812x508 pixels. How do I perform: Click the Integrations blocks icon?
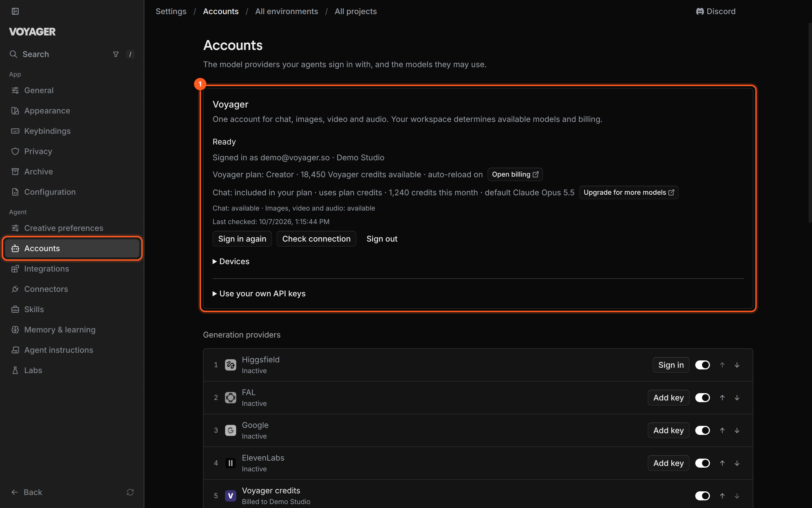click(15, 269)
